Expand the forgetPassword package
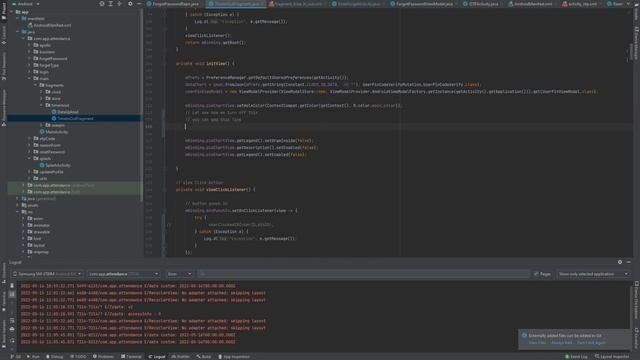 (29, 59)
